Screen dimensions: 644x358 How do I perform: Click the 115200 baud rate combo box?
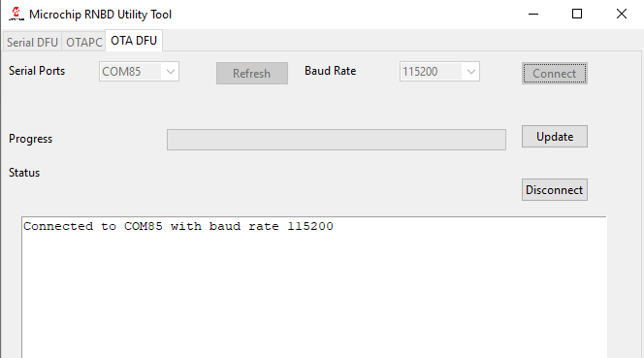[x=439, y=72]
